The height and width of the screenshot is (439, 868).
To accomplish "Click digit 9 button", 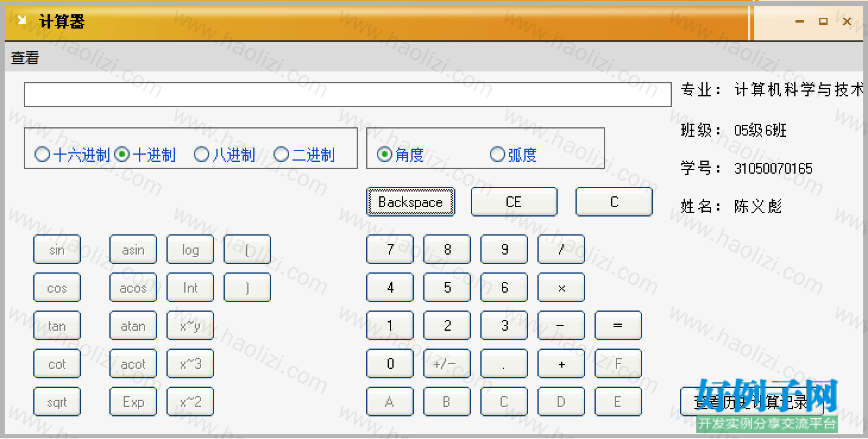I will [x=504, y=249].
